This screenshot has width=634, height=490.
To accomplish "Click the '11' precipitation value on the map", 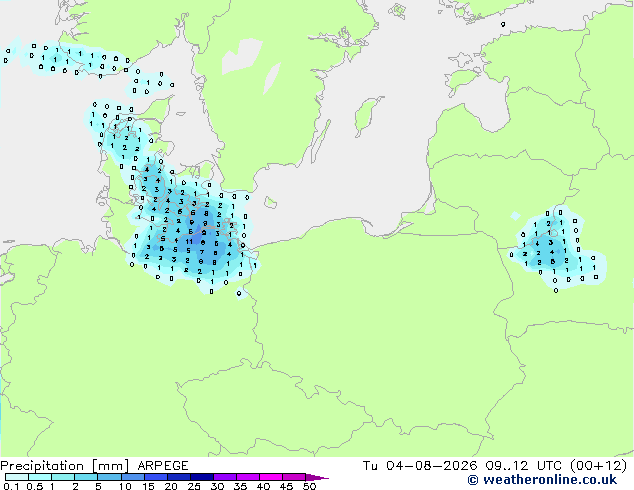I will click(x=189, y=242).
